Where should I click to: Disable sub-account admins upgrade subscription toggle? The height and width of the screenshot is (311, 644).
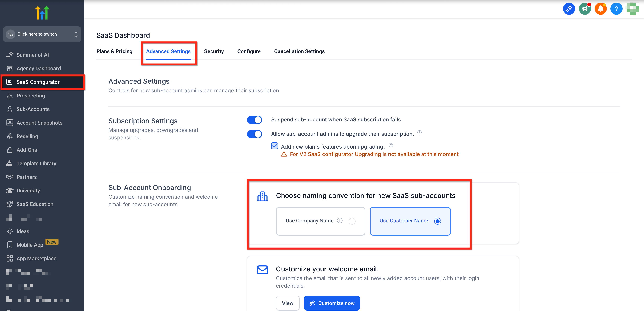tap(254, 134)
